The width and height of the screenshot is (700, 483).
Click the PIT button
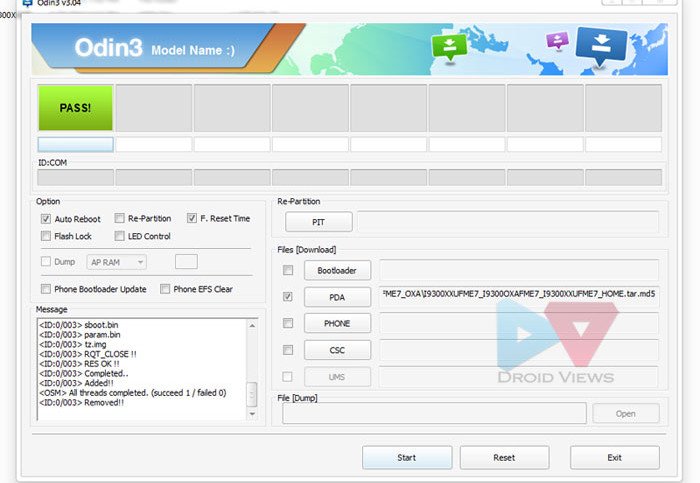click(318, 222)
